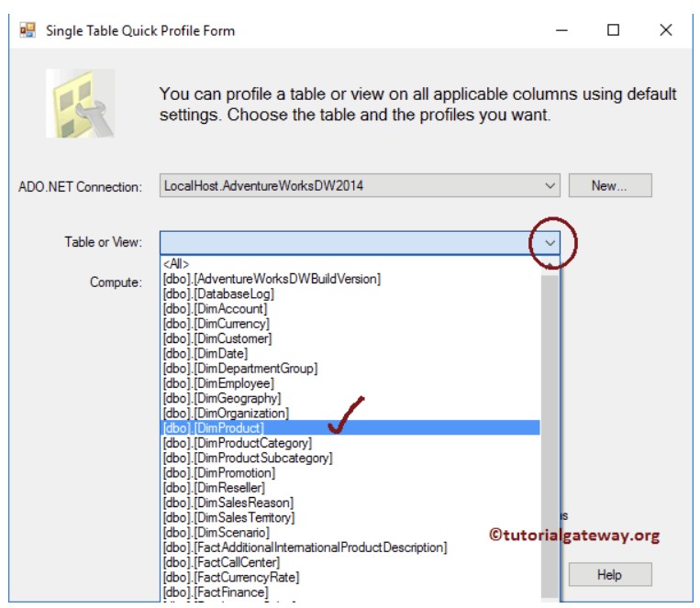700x608 pixels.
Task: Choose [dbo].[DimCustomer] table
Action: (350, 338)
